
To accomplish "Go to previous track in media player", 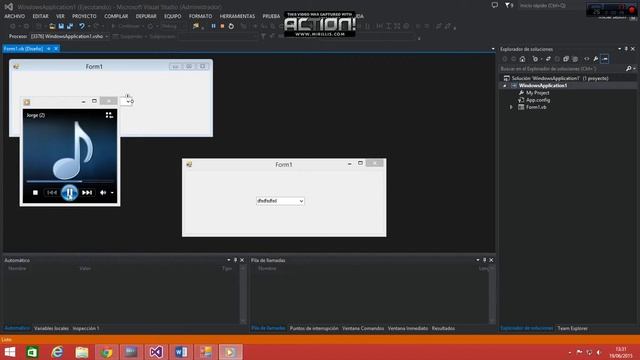I will tap(52, 193).
